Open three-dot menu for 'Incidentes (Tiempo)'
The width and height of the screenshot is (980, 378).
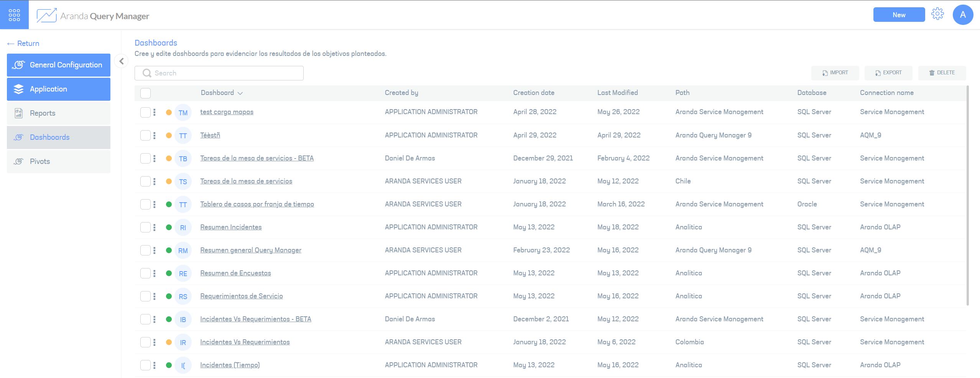click(155, 365)
